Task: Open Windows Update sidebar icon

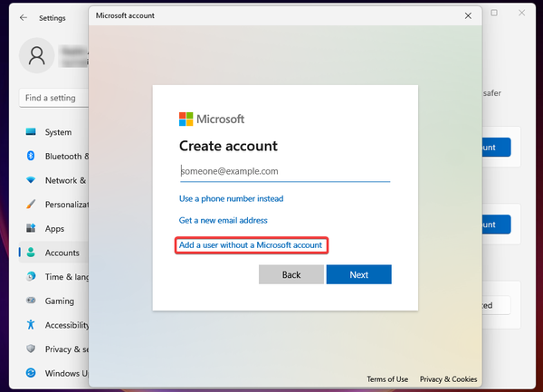Action: coord(32,373)
